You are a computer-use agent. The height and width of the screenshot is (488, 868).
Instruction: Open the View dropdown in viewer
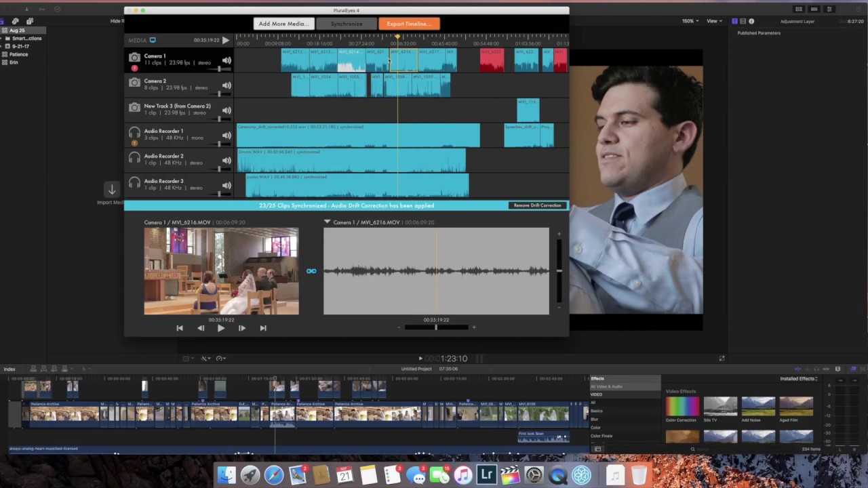(714, 21)
